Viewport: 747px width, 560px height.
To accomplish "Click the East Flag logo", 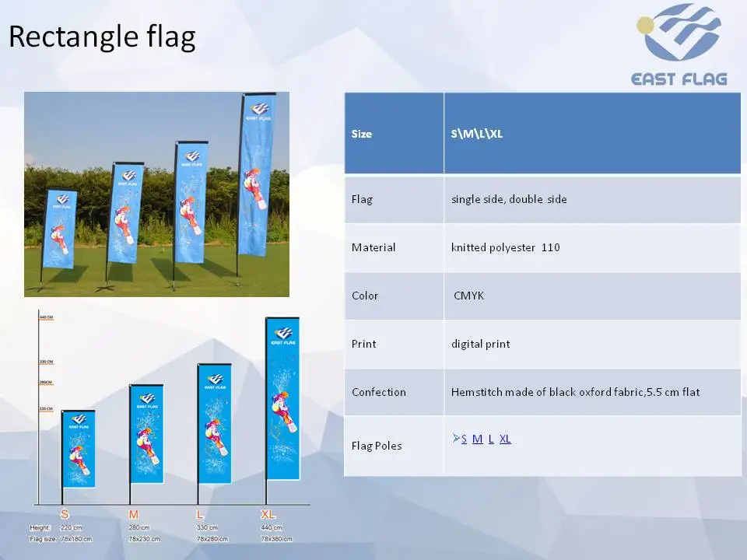I will point(679,44).
